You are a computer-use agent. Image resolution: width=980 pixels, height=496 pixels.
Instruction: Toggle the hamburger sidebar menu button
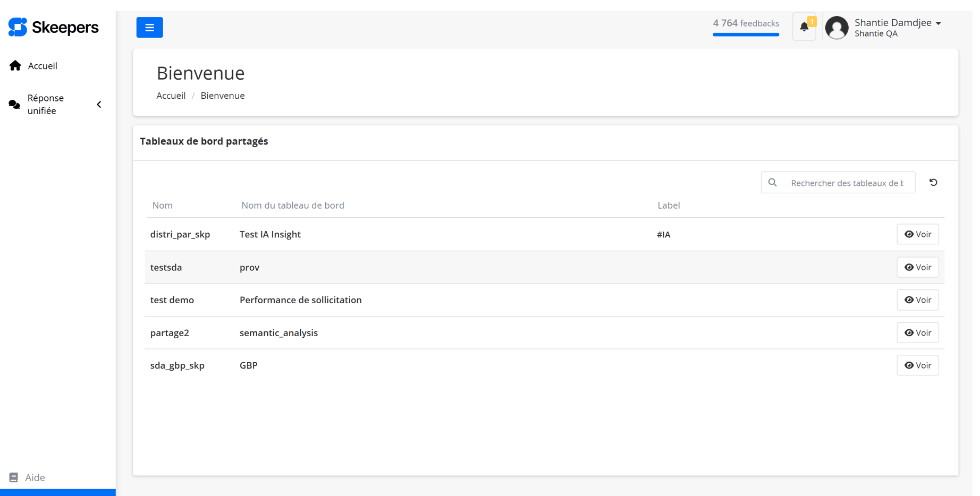pos(149,27)
